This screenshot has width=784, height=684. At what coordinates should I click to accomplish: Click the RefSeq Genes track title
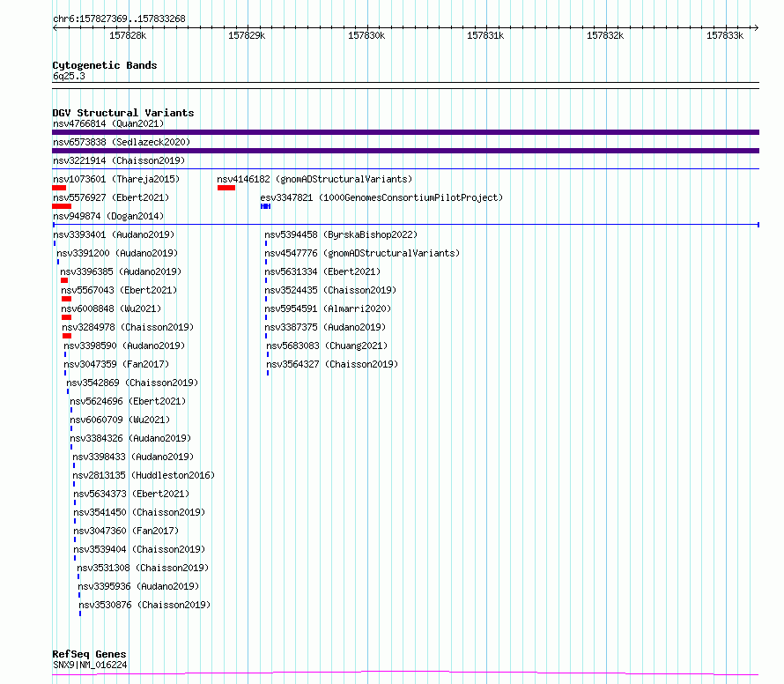(x=89, y=654)
